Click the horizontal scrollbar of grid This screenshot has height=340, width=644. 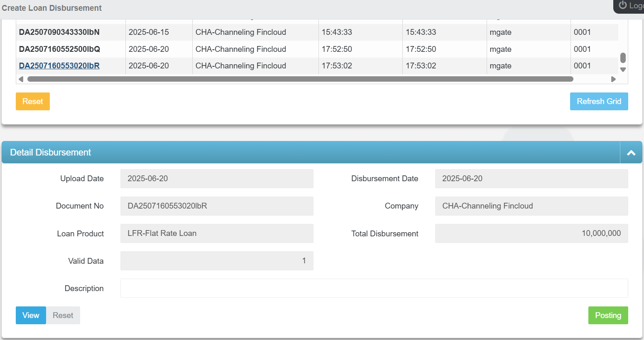(x=300, y=79)
